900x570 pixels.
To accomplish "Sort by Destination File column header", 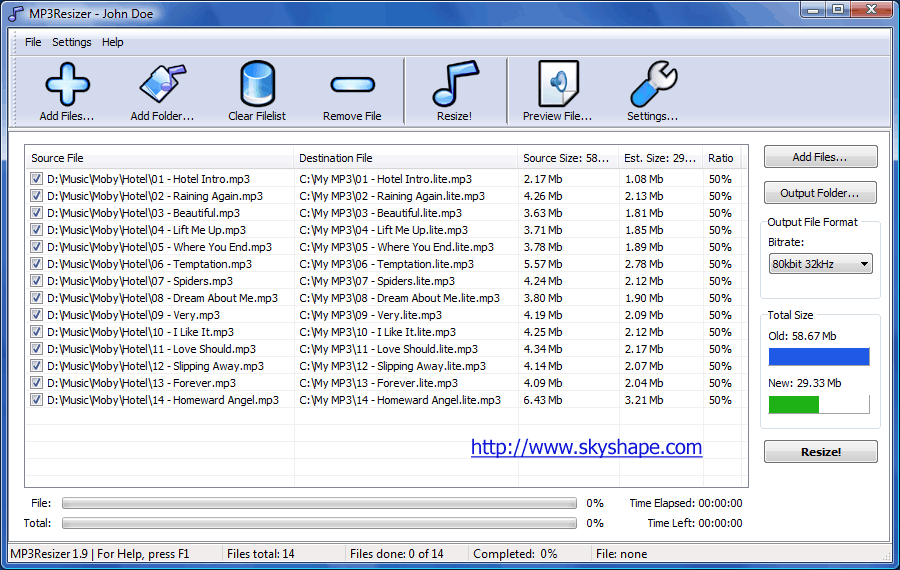I will 405,158.
